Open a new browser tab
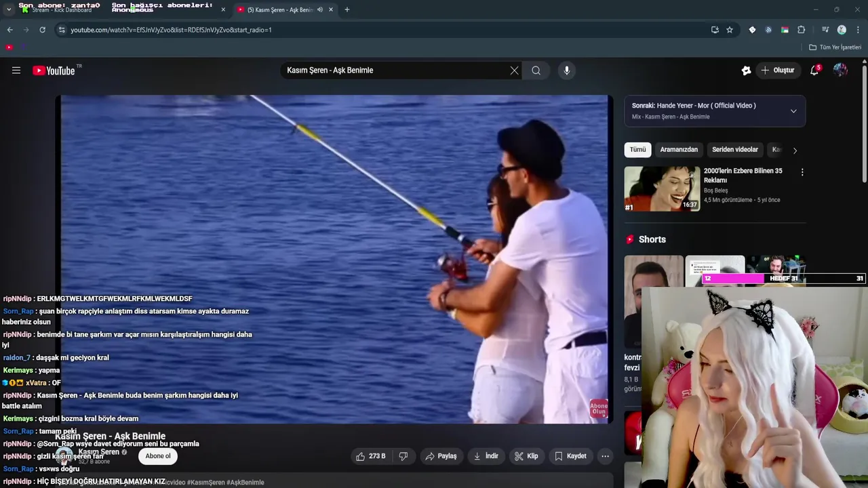 [x=347, y=9]
